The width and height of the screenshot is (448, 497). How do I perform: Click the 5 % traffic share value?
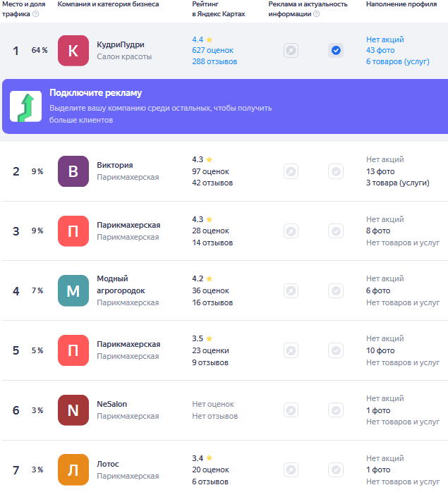(37, 350)
